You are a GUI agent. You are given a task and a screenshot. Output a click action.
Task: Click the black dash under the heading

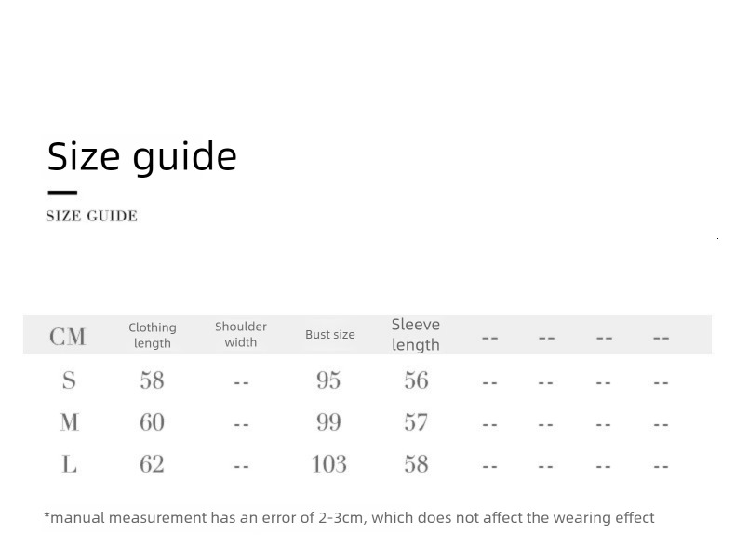(x=62, y=193)
